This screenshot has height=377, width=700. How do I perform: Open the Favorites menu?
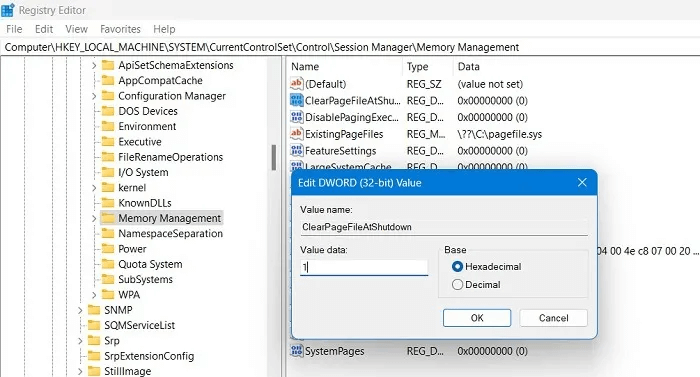[x=120, y=29]
